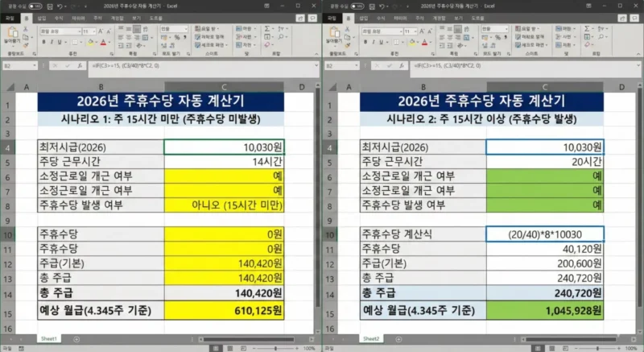The height and width of the screenshot is (352, 644).
Task: Click Merge and Center icon in left window
Action: pos(146,37)
